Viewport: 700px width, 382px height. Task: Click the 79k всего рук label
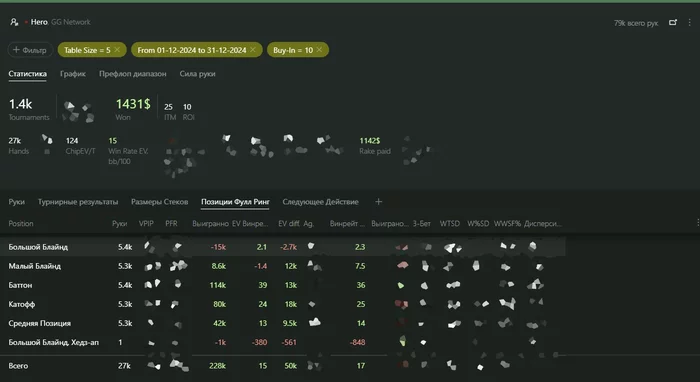pyautogui.click(x=636, y=23)
